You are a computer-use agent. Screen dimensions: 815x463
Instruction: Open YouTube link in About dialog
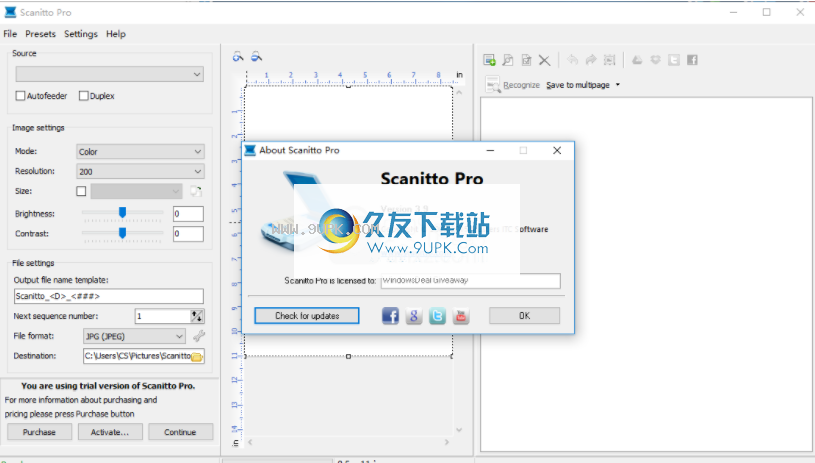(461, 316)
